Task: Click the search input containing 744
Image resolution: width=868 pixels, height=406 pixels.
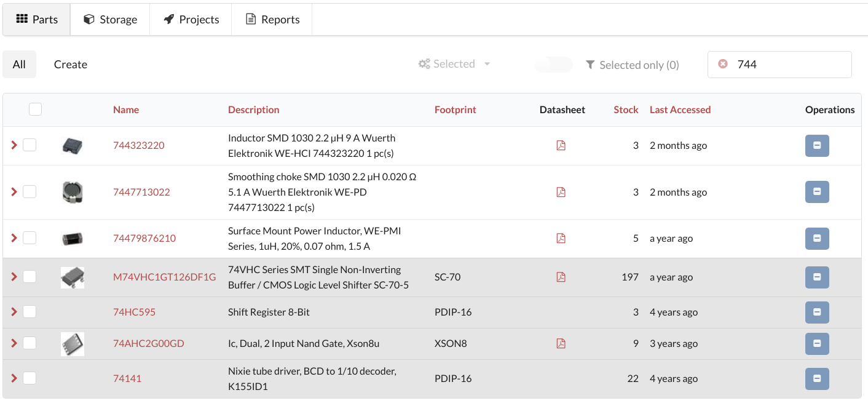Action: click(x=790, y=65)
